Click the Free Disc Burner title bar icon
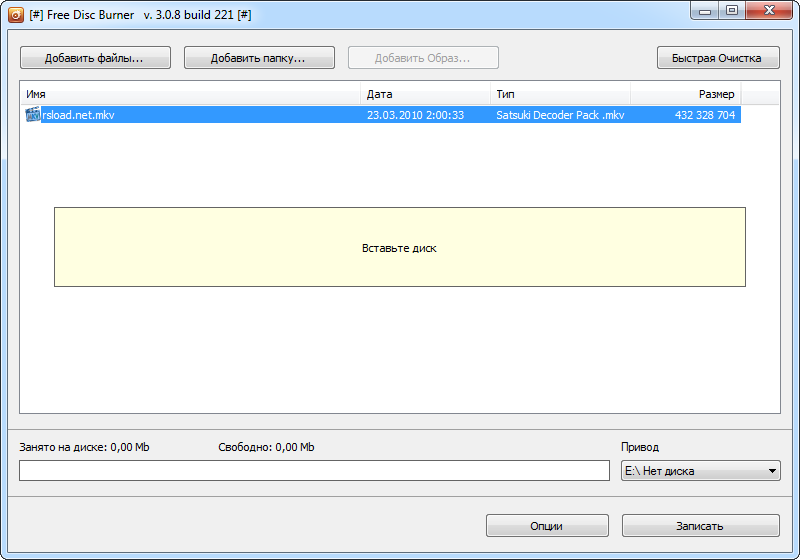The width and height of the screenshot is (800, 560). pos(15,15)
